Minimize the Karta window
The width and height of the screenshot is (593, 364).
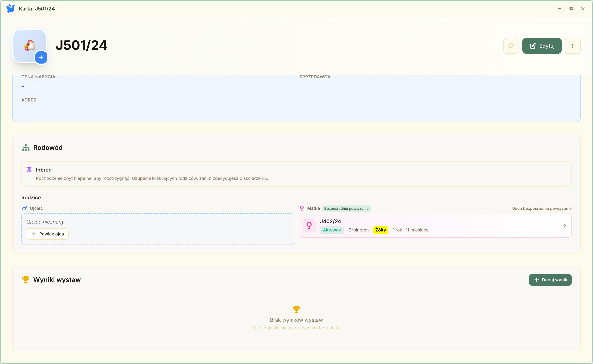tap(560, 9)
